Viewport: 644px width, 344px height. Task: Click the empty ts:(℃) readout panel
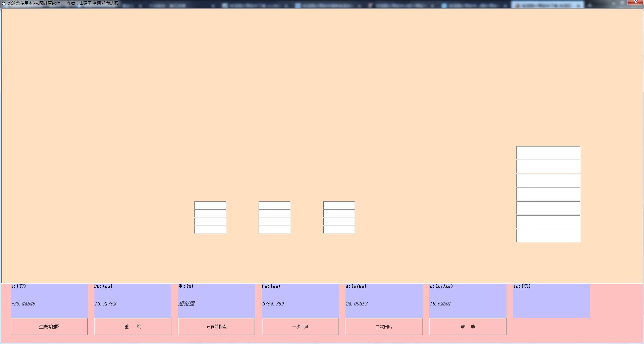coord(551,301)
